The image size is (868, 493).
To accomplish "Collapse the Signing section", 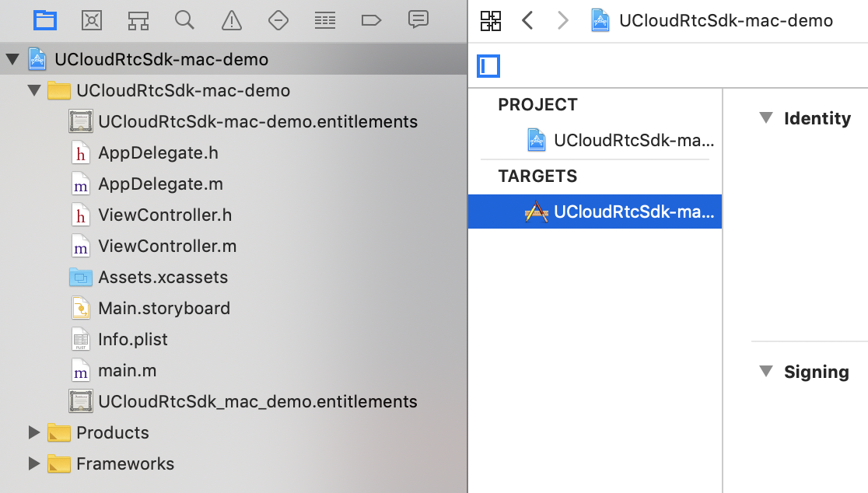I will point(766,372).
